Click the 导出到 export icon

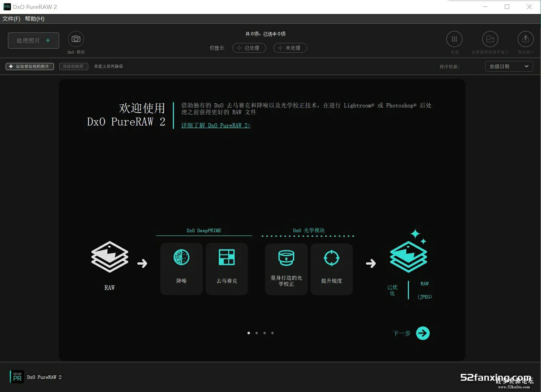point(526,39)
